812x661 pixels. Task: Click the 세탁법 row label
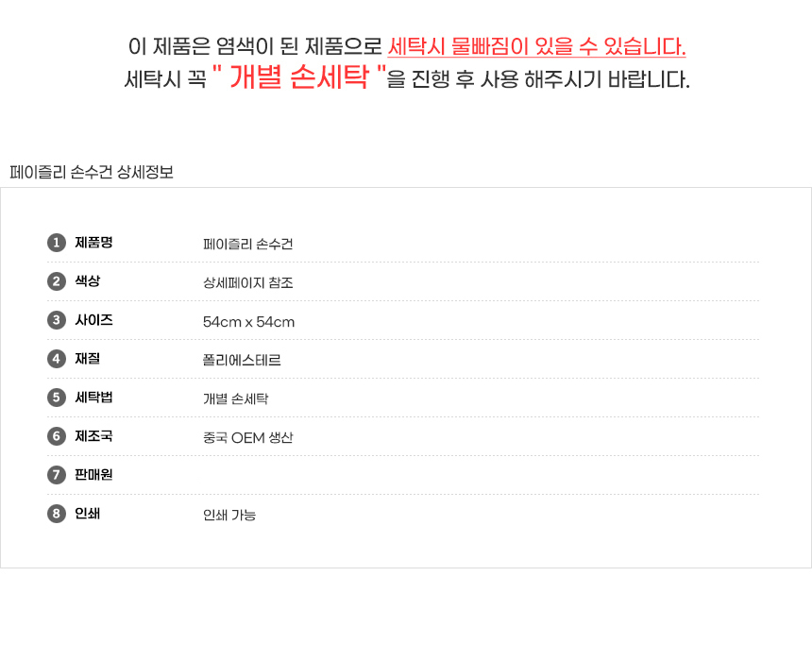94,398
